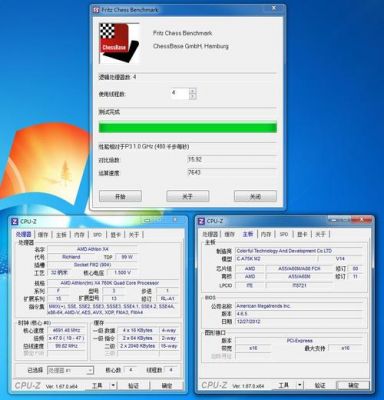Image resolution: width=384 pixels, height=400 pixels.
Task: Click the 工具 button in right CPU-Z
Action: click(x=284, y=385)
